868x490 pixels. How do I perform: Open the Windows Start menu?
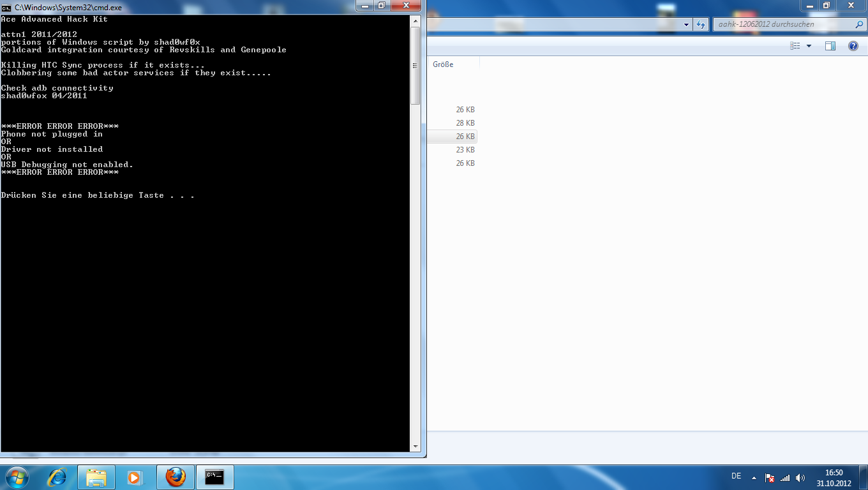16,477
